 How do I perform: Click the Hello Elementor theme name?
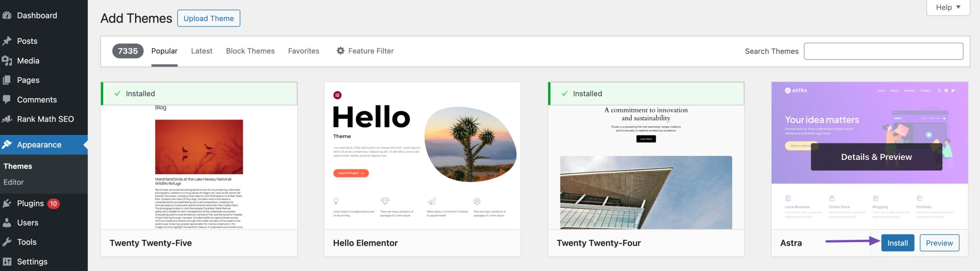coord(365,243)
